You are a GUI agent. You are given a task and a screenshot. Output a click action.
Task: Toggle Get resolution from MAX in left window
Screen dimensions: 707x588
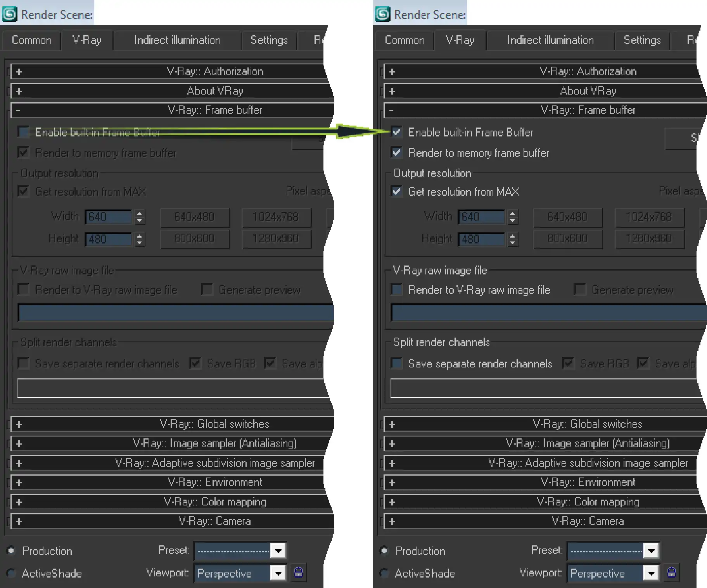point(24,191)
